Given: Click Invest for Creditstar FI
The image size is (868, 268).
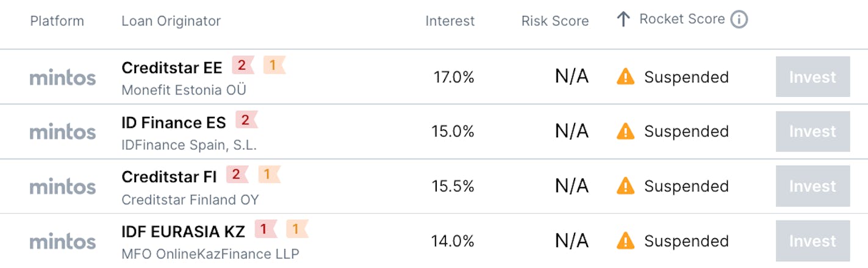Looking at the screenshot, I should [x=812, y=186].
